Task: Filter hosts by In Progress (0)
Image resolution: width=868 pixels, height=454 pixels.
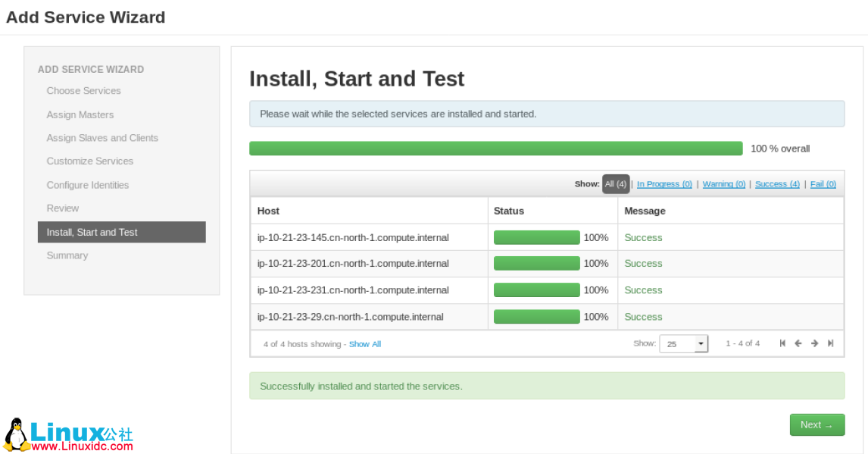Action: click(x=664, y=184)
